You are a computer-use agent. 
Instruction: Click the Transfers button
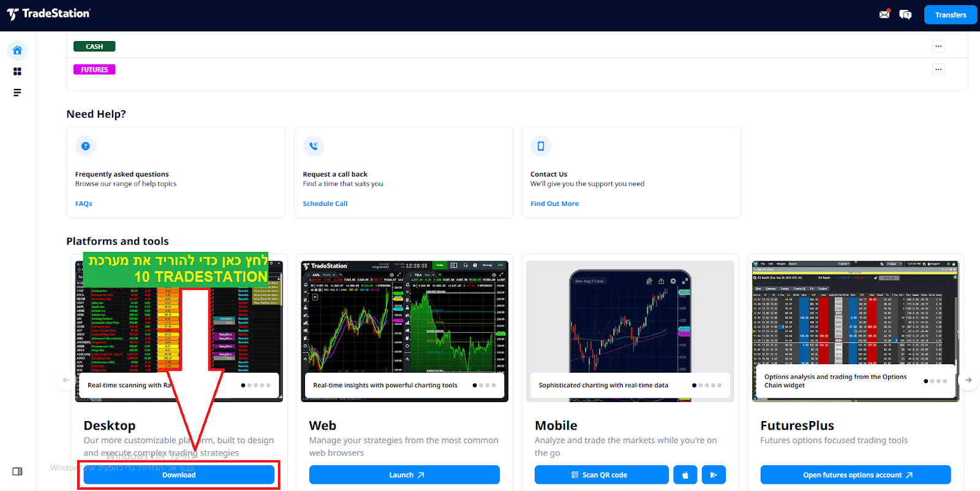[x=951, y=15]
